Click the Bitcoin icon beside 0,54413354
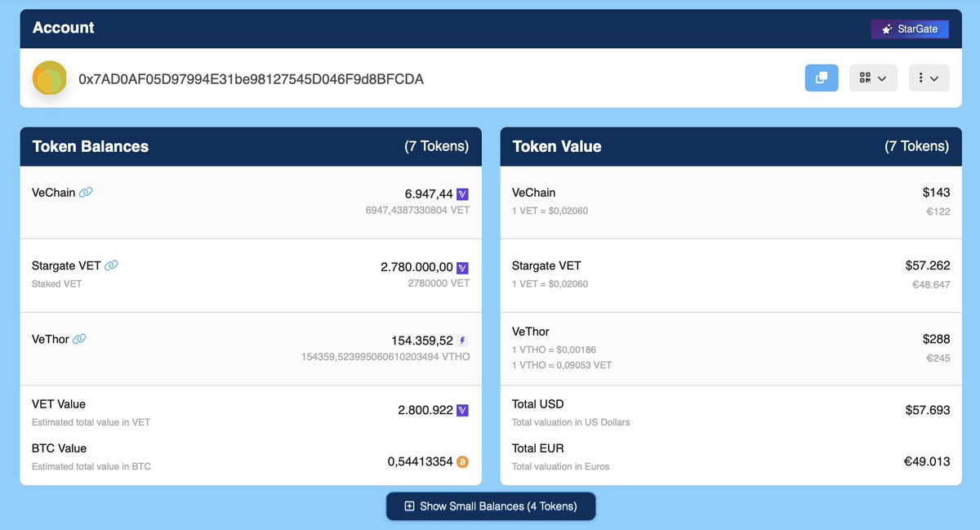The image size is (980, 530). pos(463,462)
